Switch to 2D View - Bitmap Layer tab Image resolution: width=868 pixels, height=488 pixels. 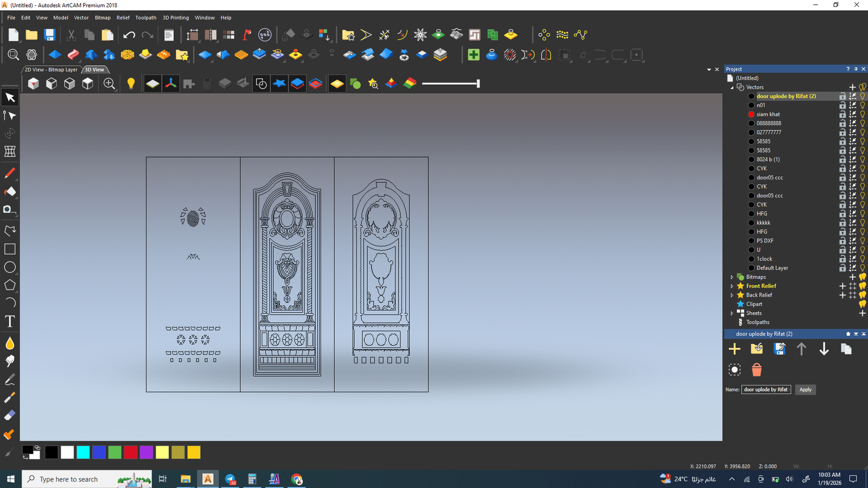pos(51,70)
